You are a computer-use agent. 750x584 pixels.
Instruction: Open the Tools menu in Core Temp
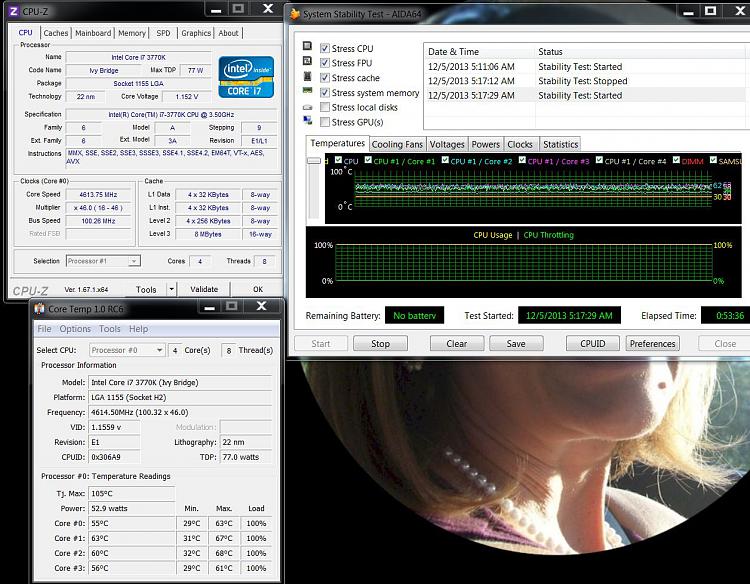tap(110, 329)
